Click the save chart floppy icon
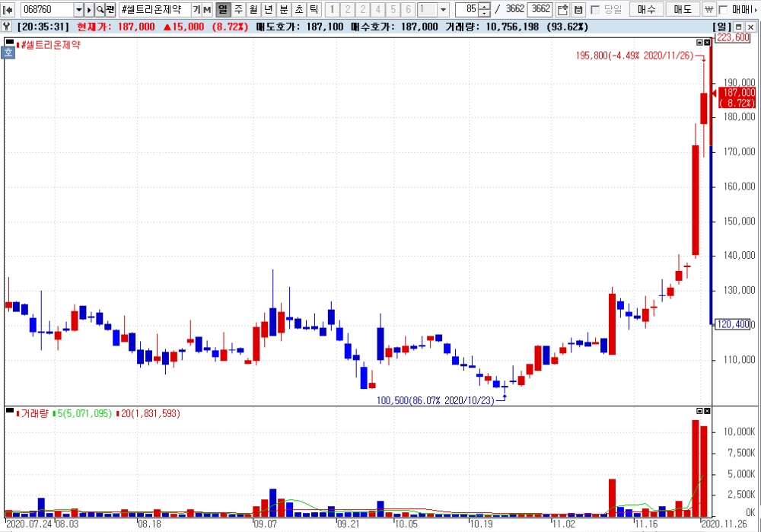 pyautogui.click(x=578, y=9)
